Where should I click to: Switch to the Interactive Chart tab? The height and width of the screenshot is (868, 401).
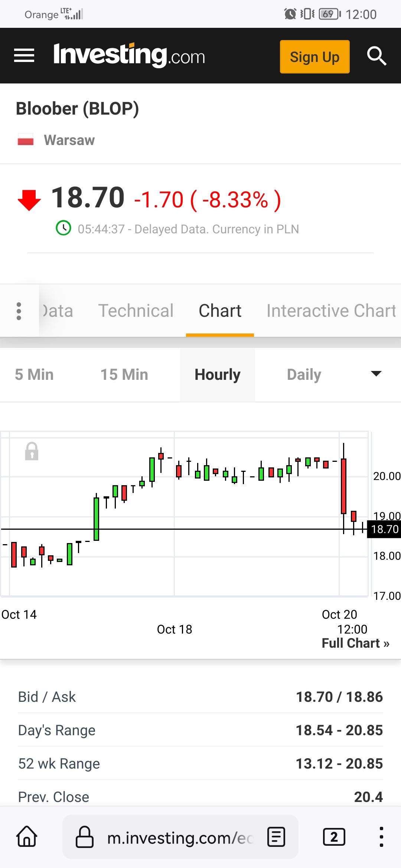pos(331,311)
